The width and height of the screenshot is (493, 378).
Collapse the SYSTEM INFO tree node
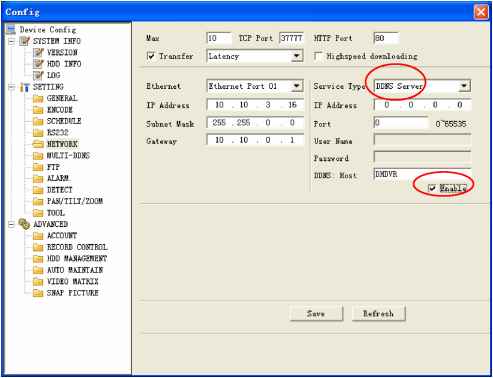[11, 41]
